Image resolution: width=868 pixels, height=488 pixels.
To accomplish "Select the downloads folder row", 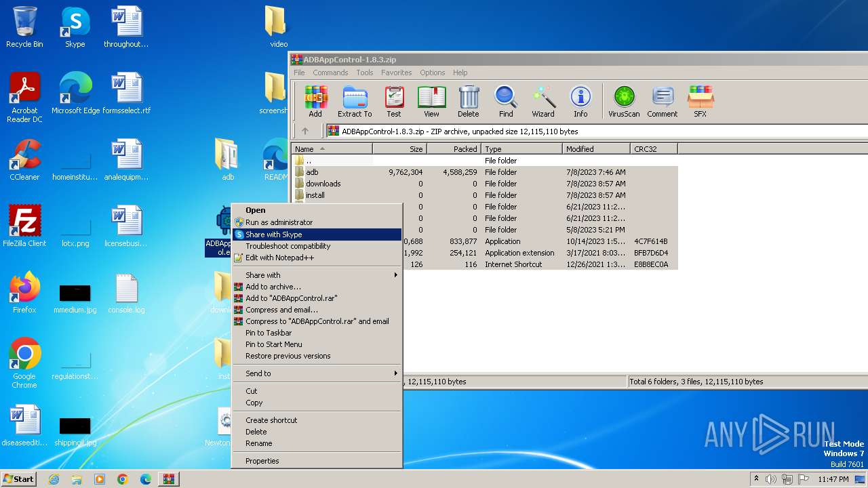I will (485, 184).
